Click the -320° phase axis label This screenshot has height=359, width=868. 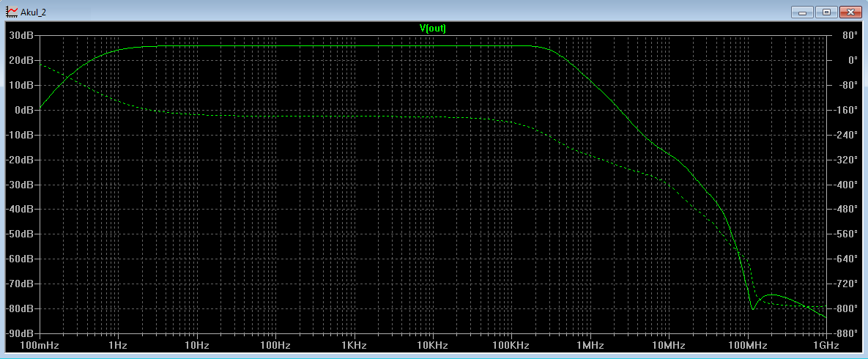point(845,160)
